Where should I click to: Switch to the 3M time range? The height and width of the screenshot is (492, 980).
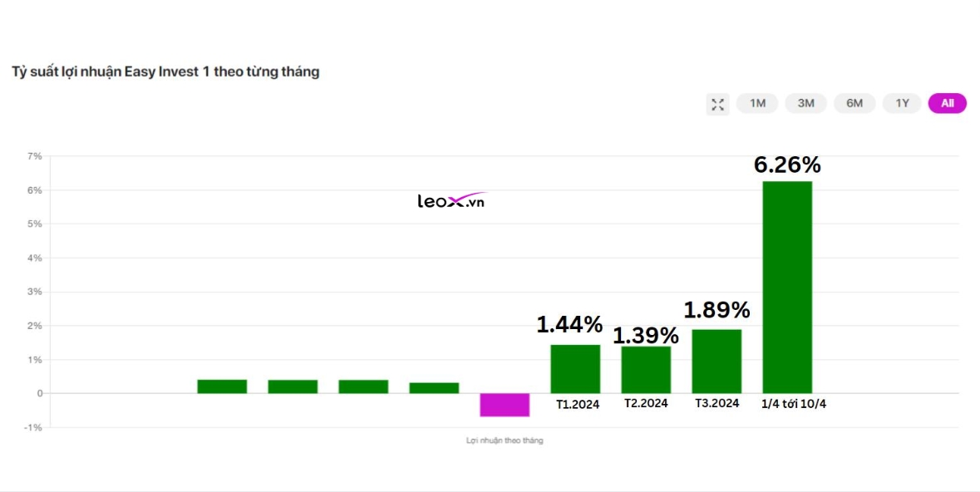coord(805,103)
